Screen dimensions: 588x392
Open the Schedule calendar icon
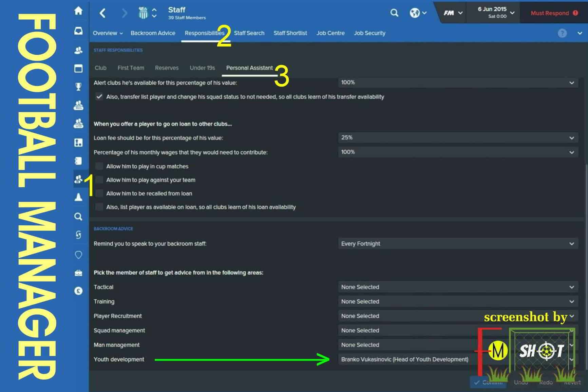[78, 68]
